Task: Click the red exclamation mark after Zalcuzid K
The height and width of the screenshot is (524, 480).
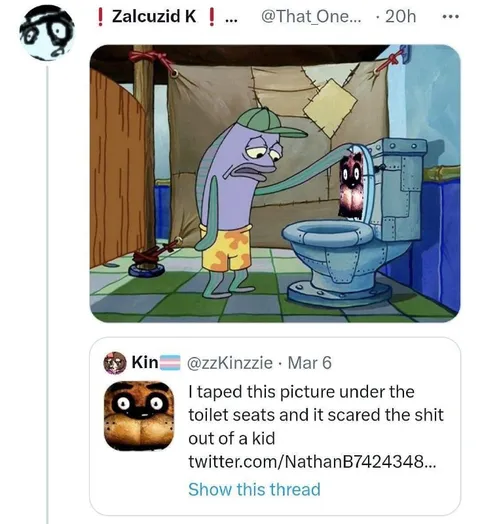Action: click(x=211, y=17)
